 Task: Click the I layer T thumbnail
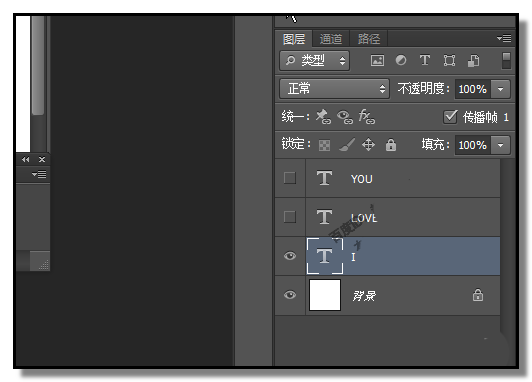point(325,256)
